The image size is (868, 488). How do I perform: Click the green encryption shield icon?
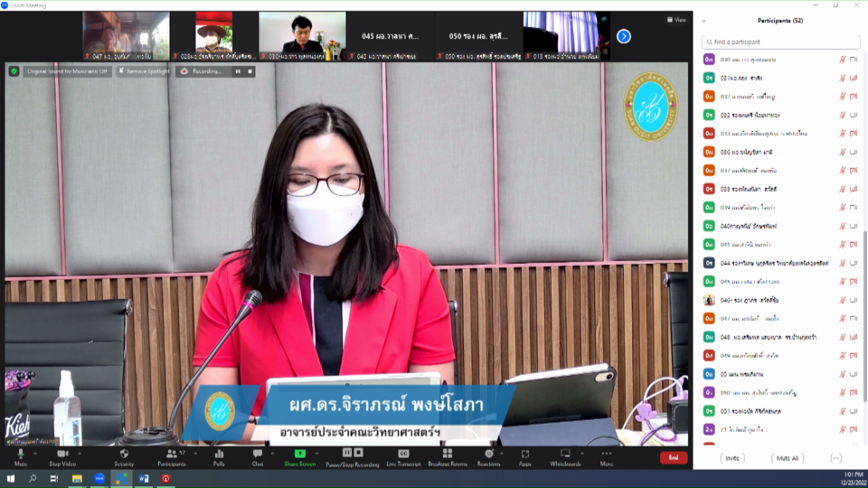click(14, 71)
